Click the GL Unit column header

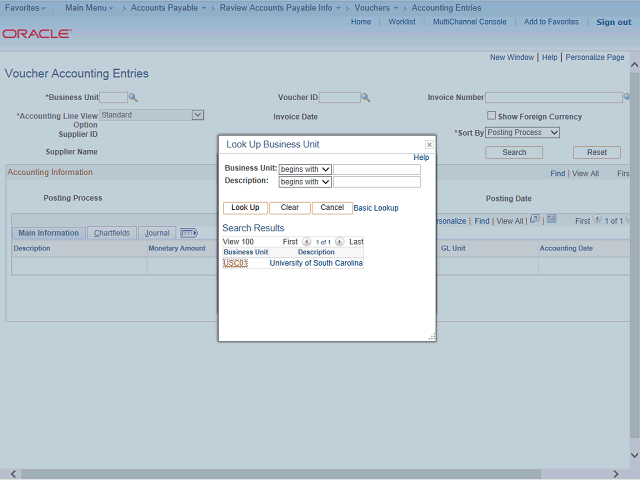pos(453,249)
